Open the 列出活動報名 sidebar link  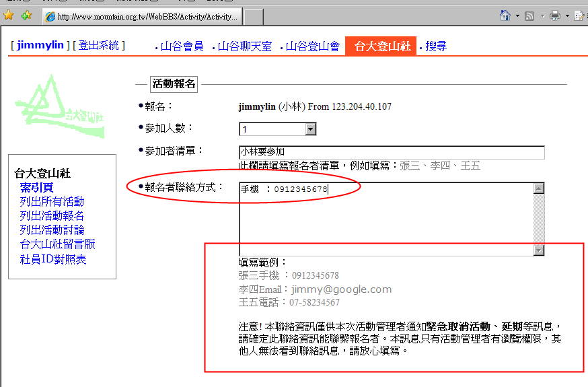(x=52, y=216)
